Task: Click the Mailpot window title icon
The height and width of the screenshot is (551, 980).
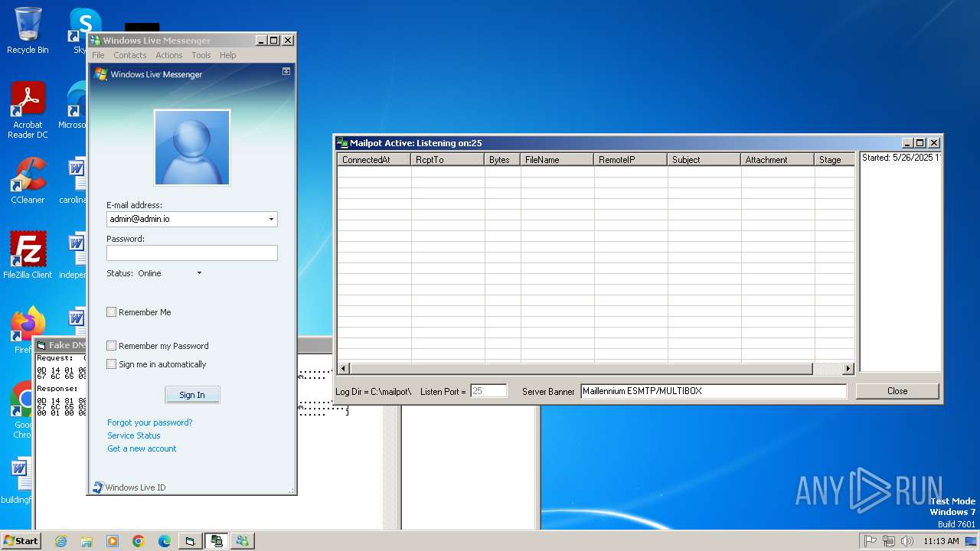Action: [342, 143]
